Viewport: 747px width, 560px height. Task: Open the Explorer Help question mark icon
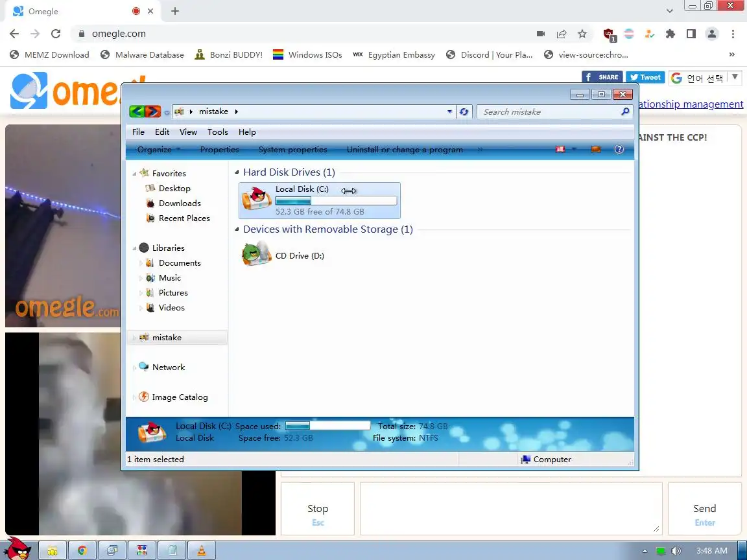[619, 149]
